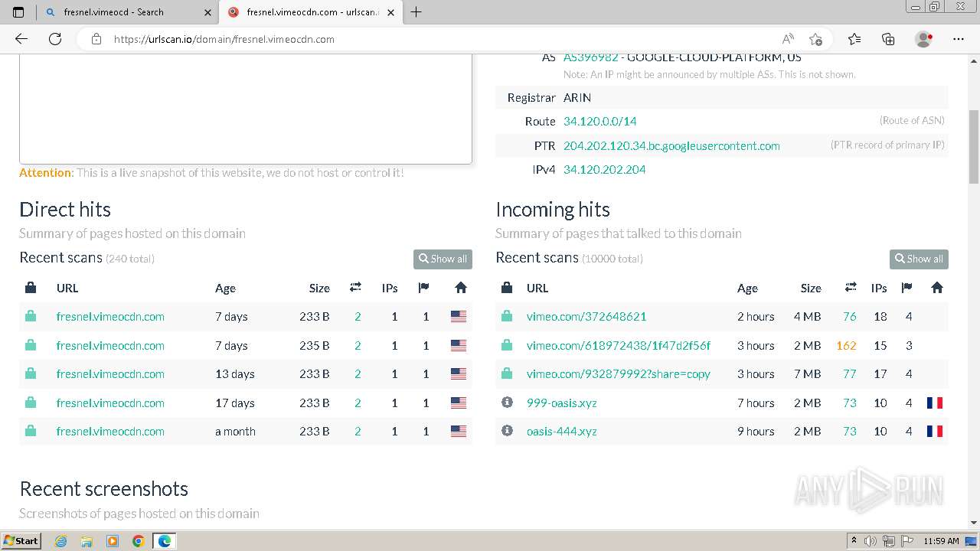This screenshot has width=980, height=551.
Task: Click the lock icon beside vimeo.com/372648621
Action: point(507,316)
